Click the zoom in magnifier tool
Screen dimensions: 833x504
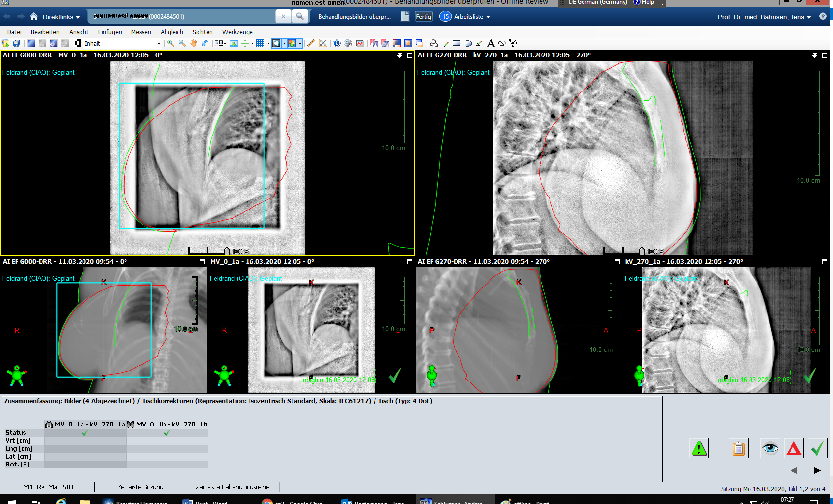pyautogui.click(x=171, y=43)
